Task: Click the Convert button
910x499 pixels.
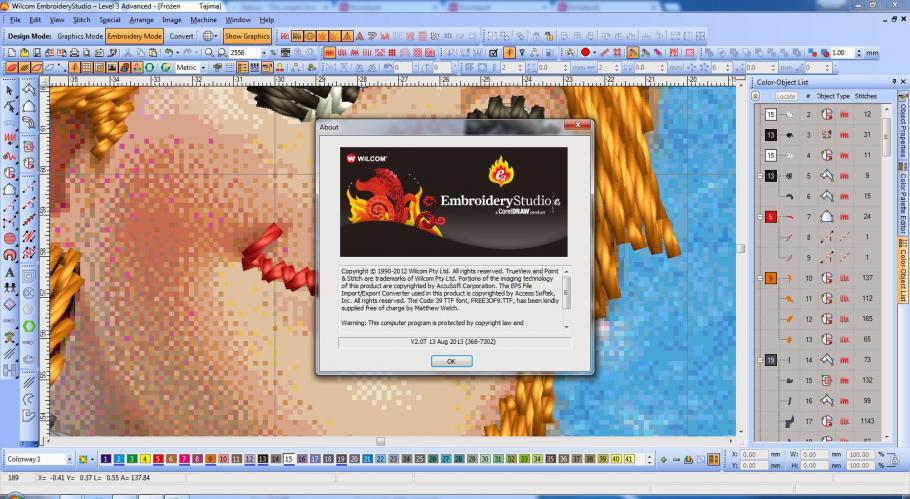Action: [x=181, y=36]
